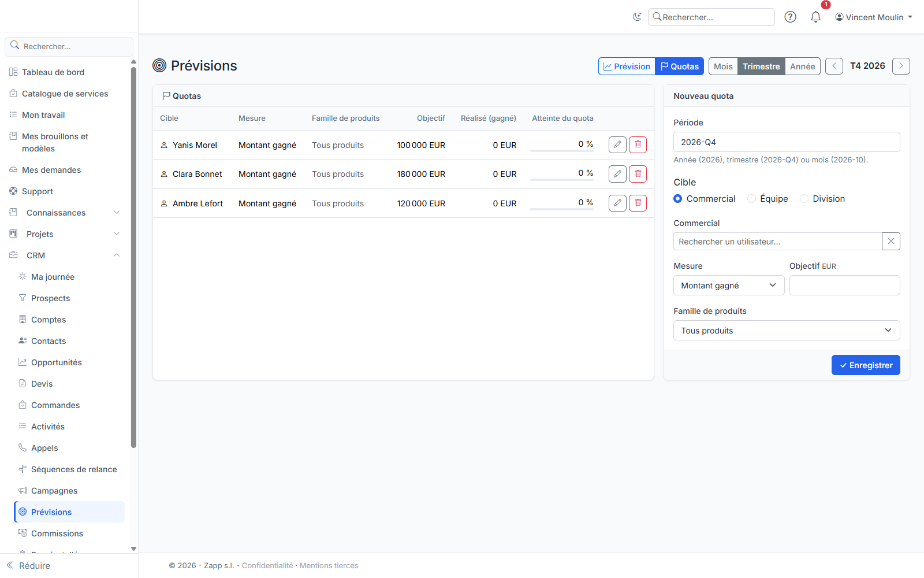Screen dimensions: 924x578
Task: Toggle dark mode moon icon
Action: (x=637, y=17)
